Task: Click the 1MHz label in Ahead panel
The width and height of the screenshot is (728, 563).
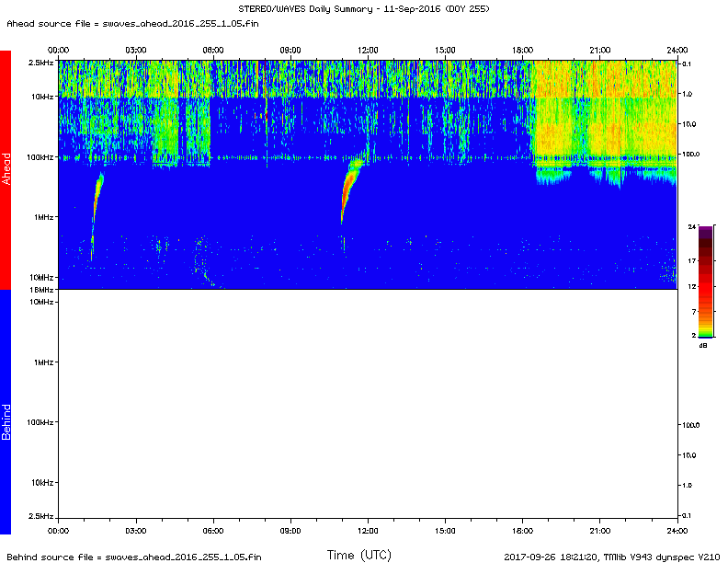Action: click(43, 217)
